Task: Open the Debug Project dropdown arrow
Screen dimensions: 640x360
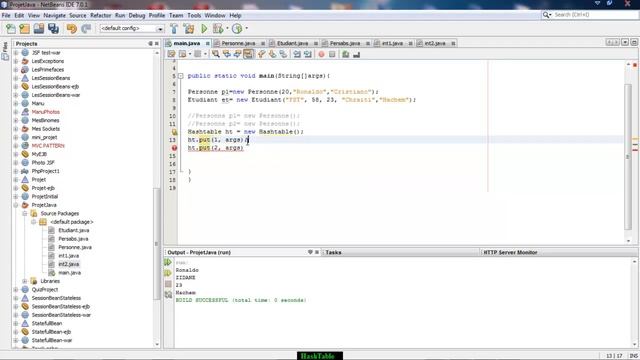Action: coord(227,29)
